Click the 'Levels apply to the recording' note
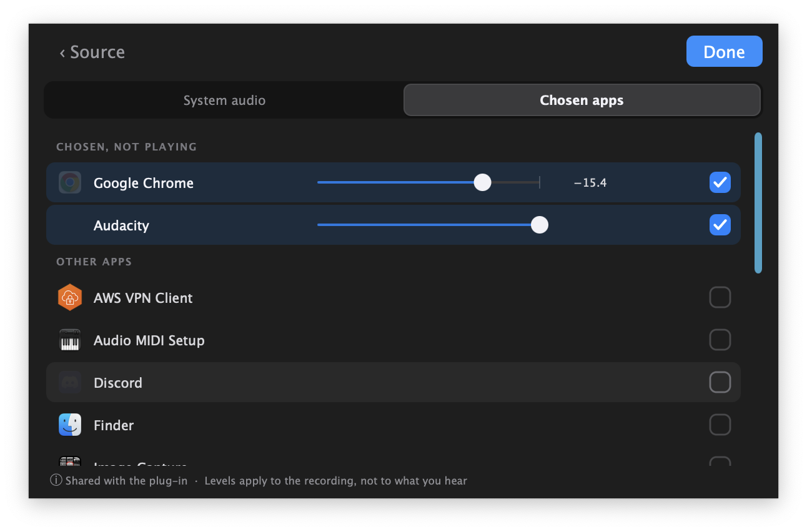Image resolution: width=807 pixels, height=532 pixels. coord(336,481)
